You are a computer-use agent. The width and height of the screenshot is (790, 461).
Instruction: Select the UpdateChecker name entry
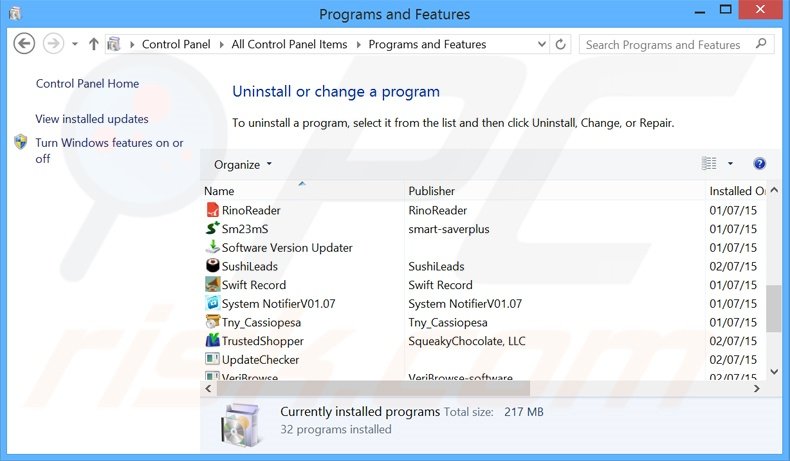point(260,359)
